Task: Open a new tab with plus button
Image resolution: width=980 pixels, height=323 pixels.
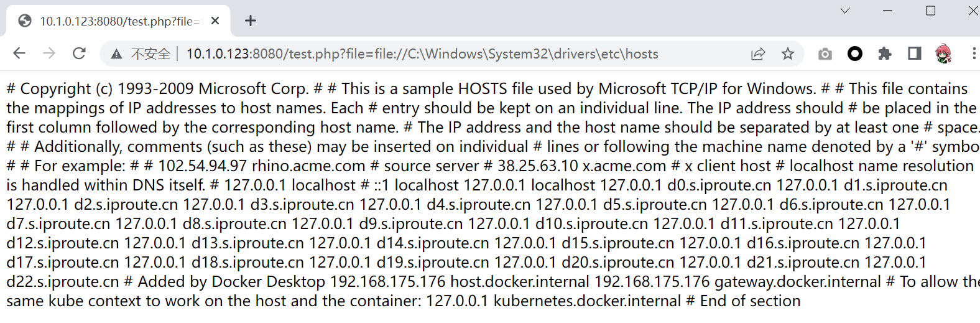Action: (x=251, y=21)
